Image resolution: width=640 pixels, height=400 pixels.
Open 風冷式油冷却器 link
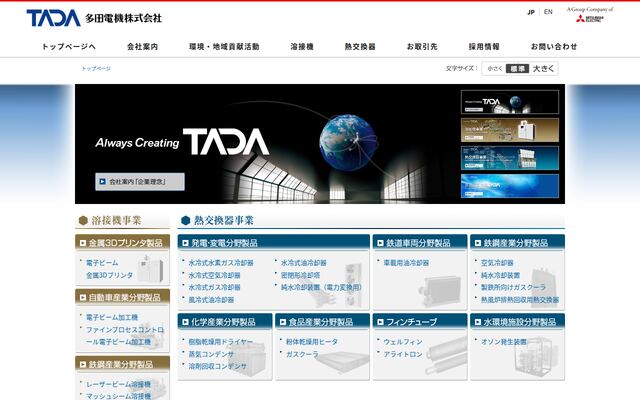pos(211,300)
